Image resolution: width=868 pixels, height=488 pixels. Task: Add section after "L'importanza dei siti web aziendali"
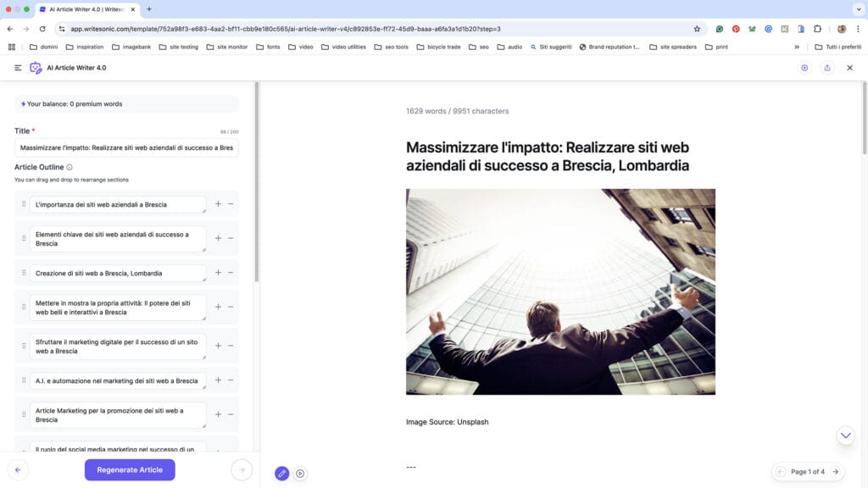218,204
